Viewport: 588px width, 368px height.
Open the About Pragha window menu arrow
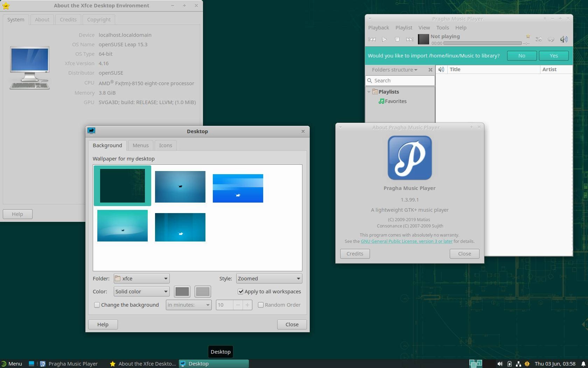pos(341,128)
